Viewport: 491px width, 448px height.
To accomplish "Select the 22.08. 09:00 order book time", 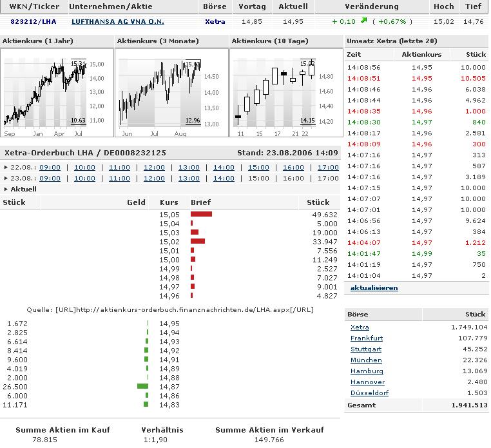I will (x=50, y=168).
